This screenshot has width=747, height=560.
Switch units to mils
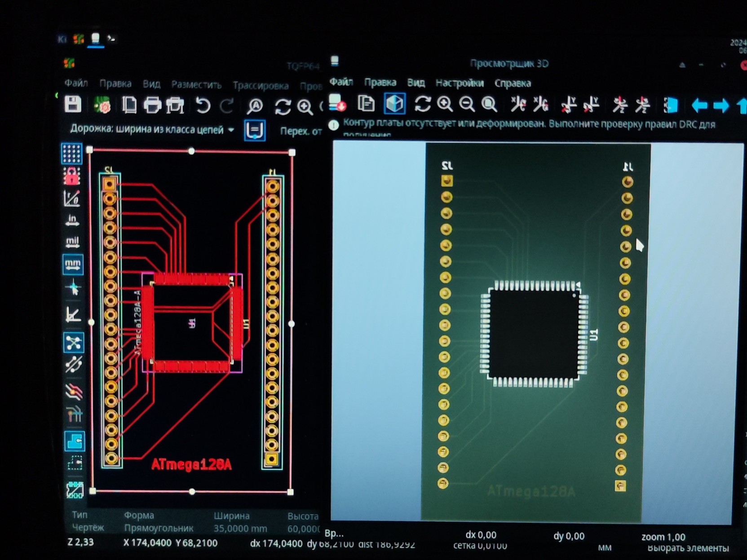click(73, 242)
